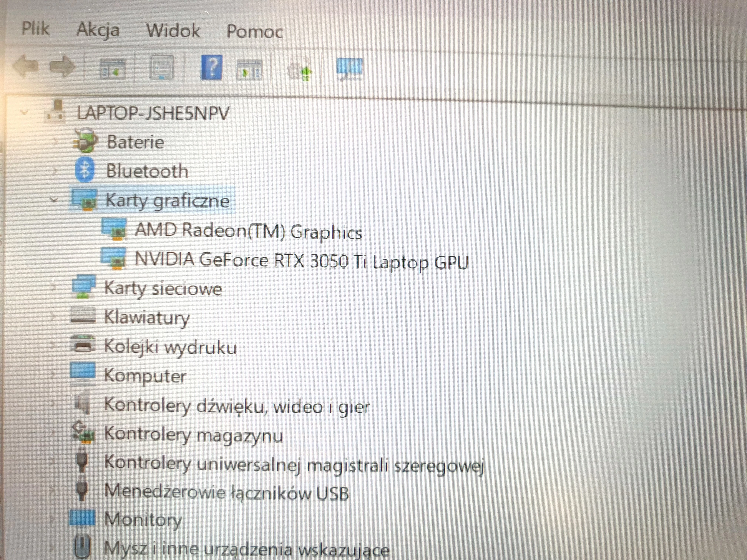Screen dimensions: 747x560
Task: Click the Properties toolbar icon
Action: tap(162, 68)
